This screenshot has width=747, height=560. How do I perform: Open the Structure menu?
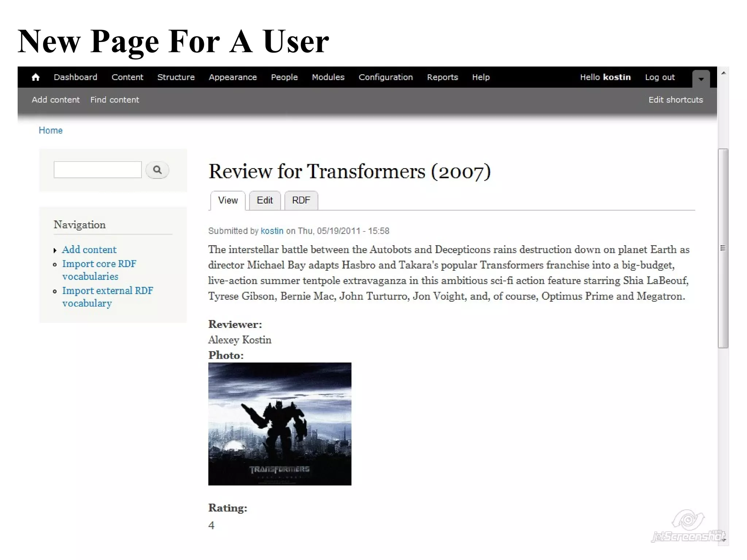(176, 77)
